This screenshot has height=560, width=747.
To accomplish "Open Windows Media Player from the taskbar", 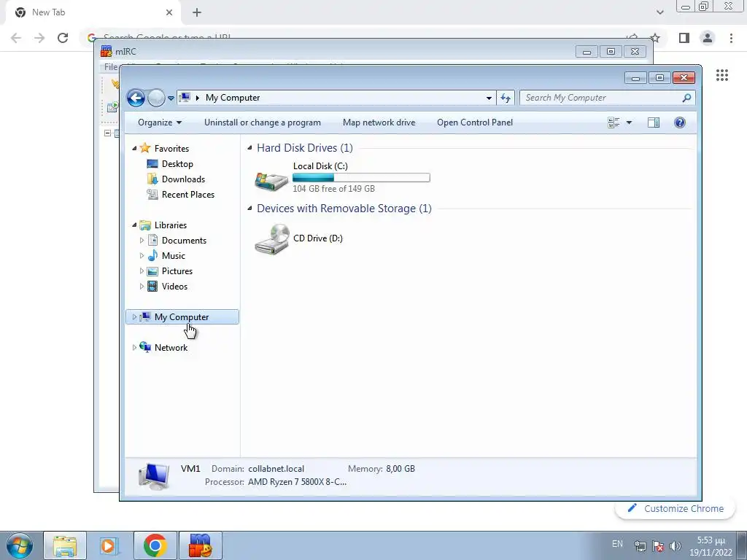I will click(x=109, y=546).
